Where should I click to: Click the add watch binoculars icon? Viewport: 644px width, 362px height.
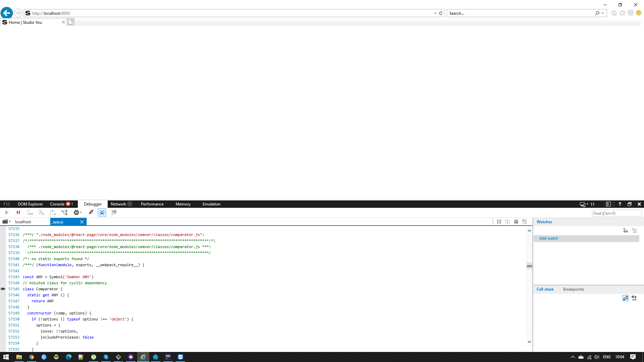click(626, 231)
